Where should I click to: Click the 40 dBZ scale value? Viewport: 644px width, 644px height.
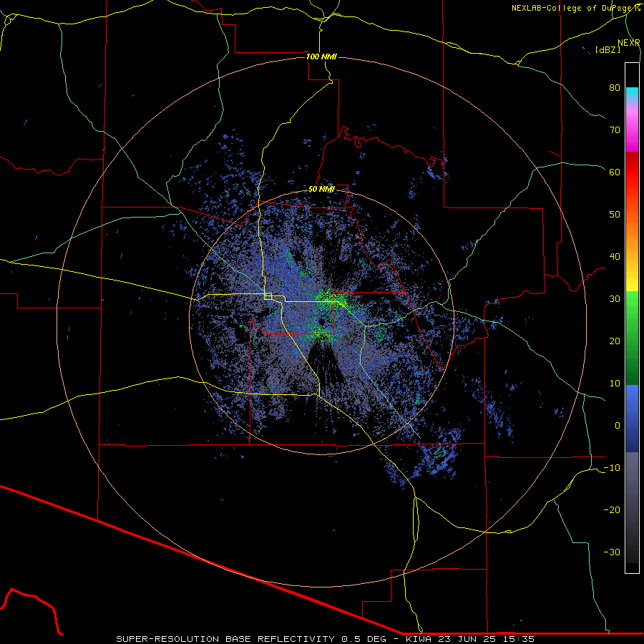click(615, 257)
